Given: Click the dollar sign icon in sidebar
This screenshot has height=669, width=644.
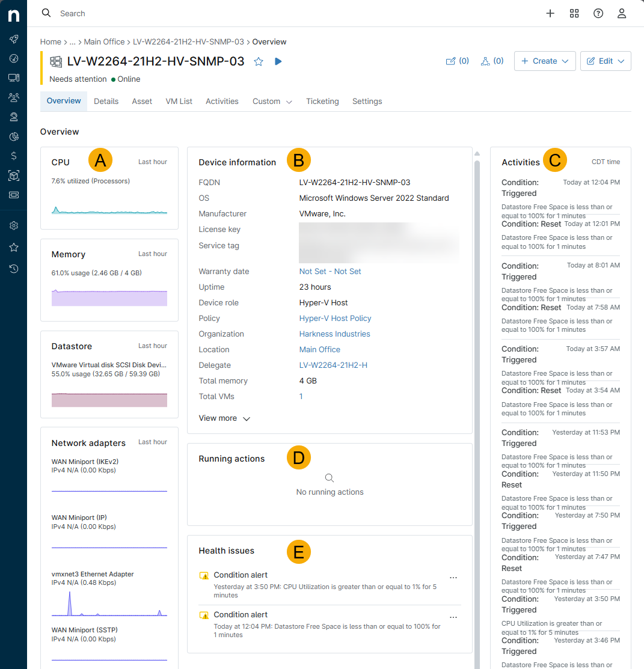Looking at the screenshot, I should tap(14, 156).
